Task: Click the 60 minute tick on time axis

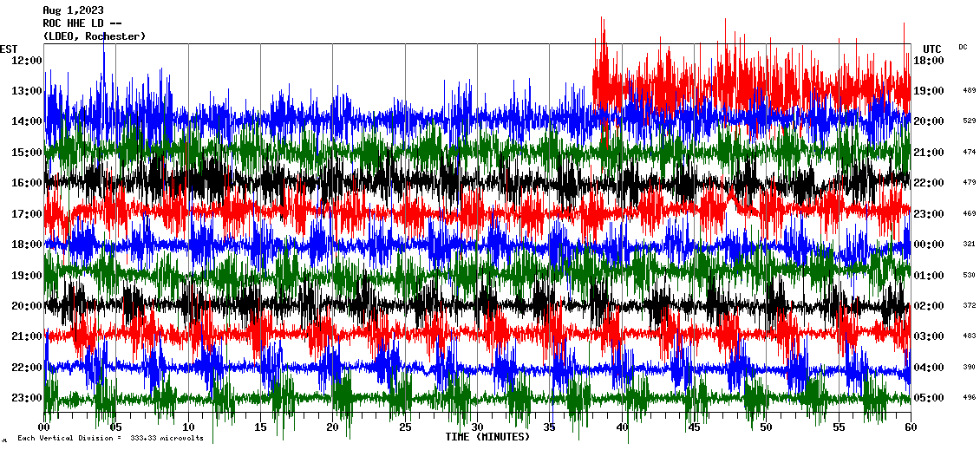Action: pyautogui.click(x=910, y=427)
